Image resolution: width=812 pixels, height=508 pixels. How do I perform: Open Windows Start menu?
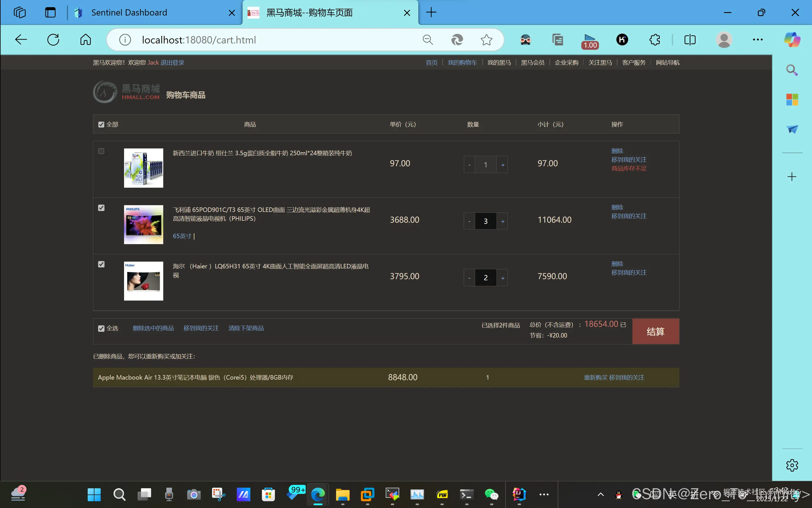point(94,494)
